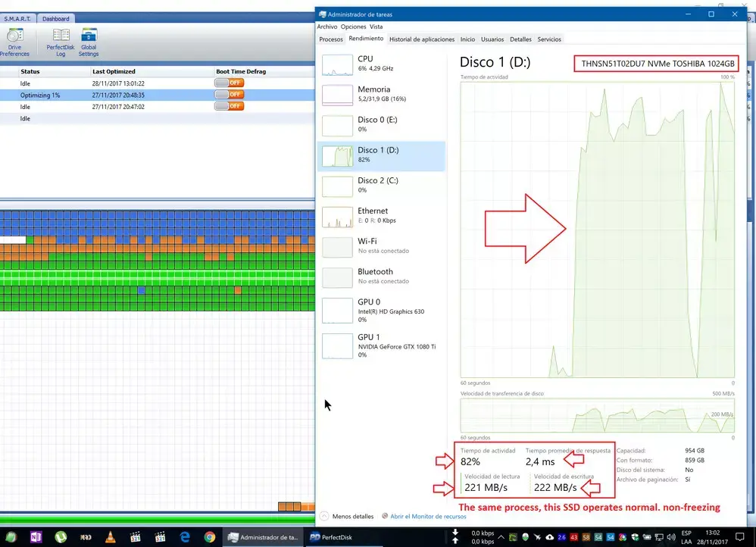Select the row showing Optimizing 1%
Image resolution: width=756 pixels, height=547 pixels.
pyautogui.click(x=157, y=95)
